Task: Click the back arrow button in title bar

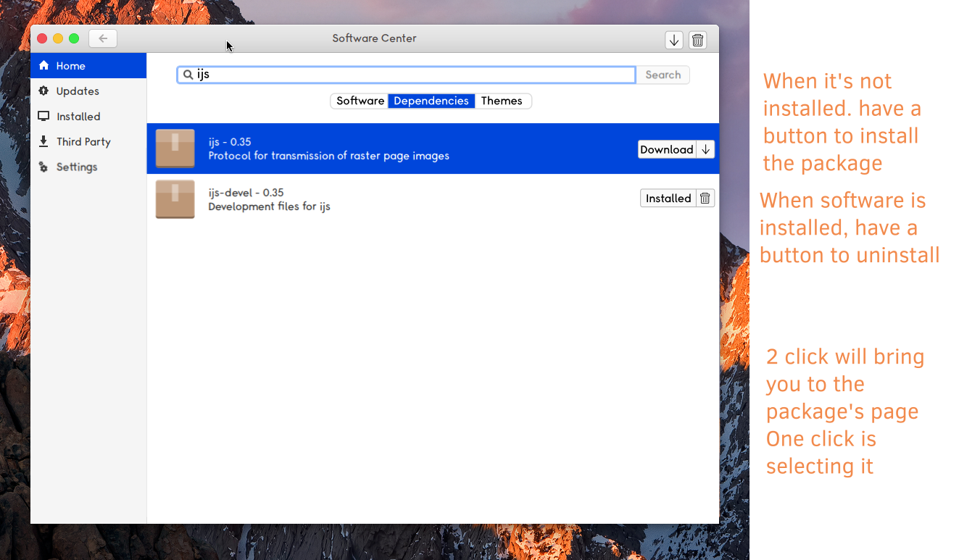Action: [103, 38]
